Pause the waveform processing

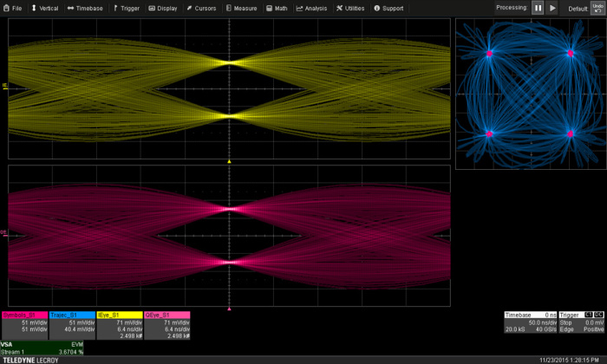(x=538, y=8)
